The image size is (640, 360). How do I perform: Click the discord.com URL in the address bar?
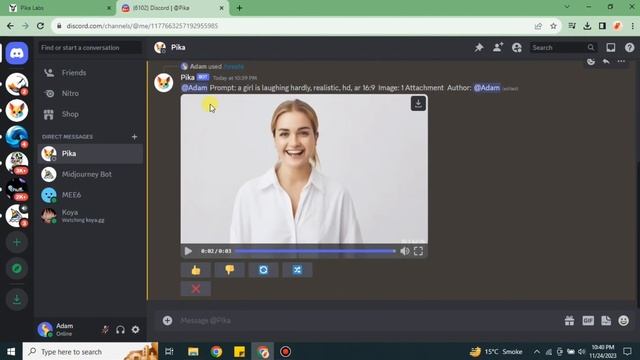pyautogui.click(x=142, y=26)
